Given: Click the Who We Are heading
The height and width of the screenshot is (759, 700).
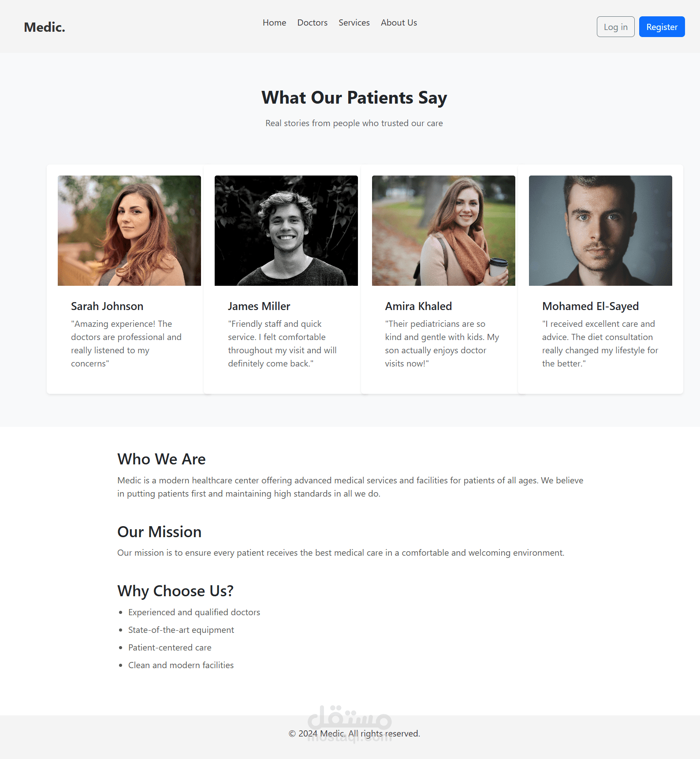Looking at the screenshot, I should 161,459.
